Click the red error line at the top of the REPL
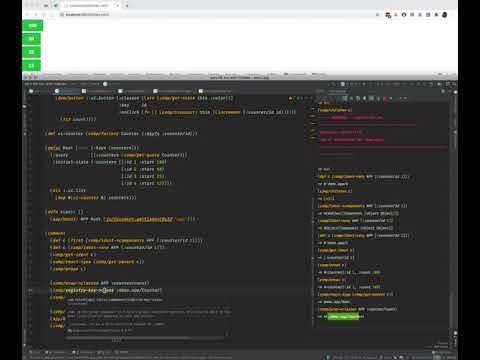480x360 pixels. coord(352,118)
